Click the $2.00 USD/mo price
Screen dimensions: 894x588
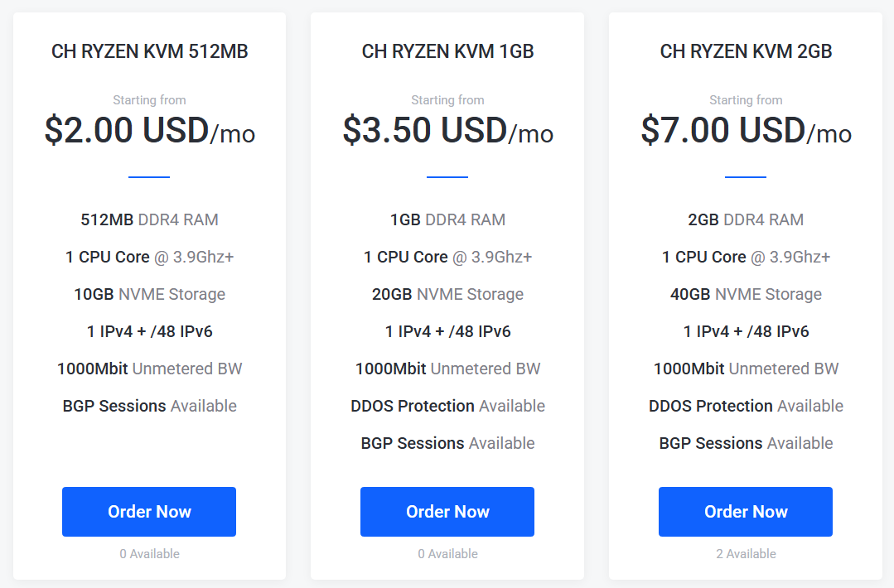pos(149,131)
